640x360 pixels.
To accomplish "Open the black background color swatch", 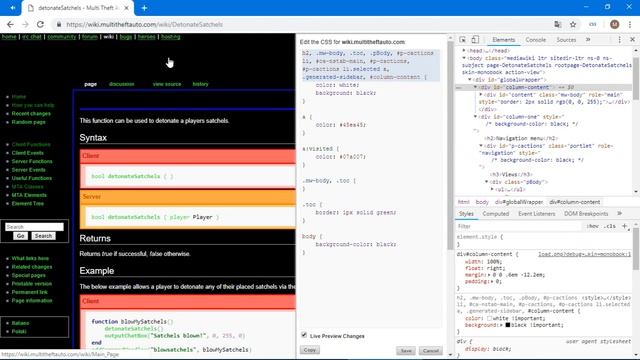I will [507, 325].
